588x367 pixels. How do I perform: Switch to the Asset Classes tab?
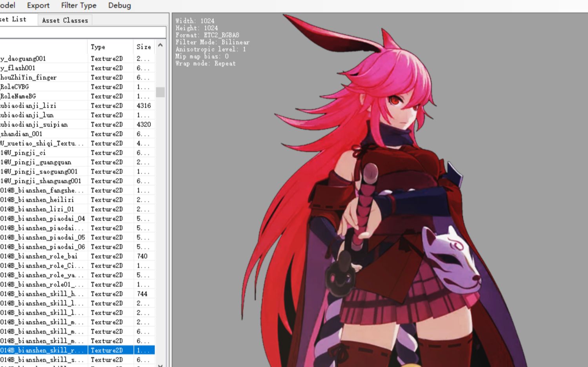click(x=65, y=20)
